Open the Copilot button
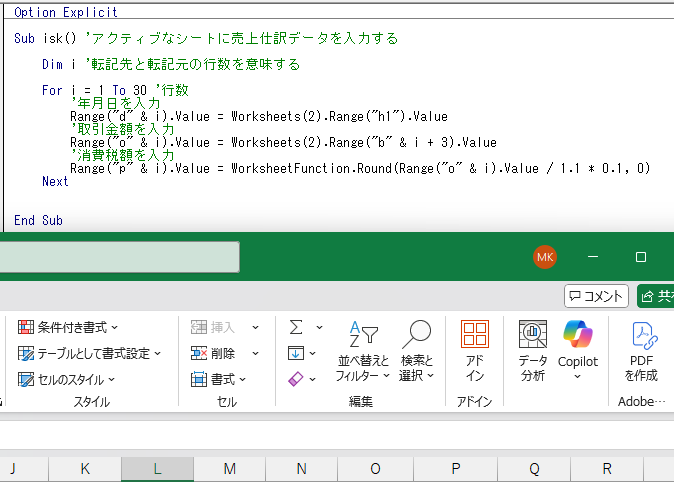Screen dimensions: 674x482 [x=578, y=351]
